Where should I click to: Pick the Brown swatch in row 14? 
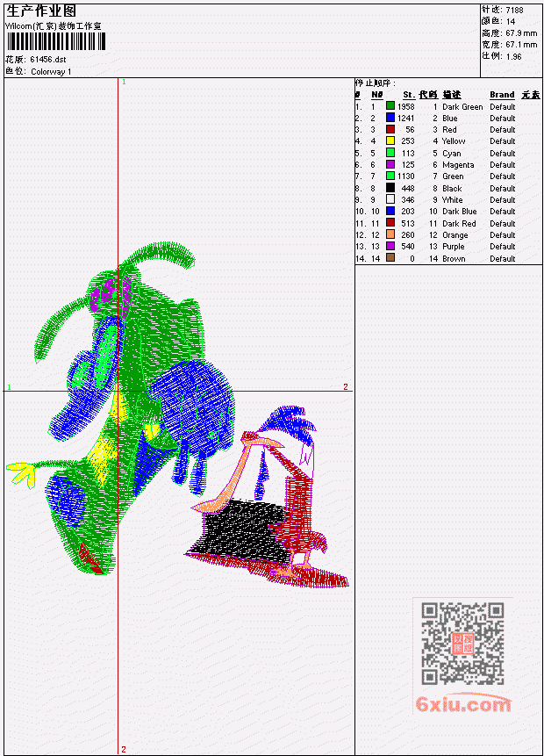tap(390, 258)
